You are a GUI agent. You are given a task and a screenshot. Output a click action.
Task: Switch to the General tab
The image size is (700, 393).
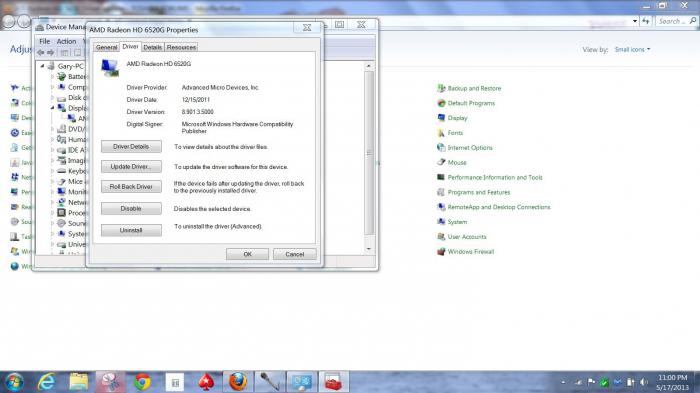click(x=106, y=47)
